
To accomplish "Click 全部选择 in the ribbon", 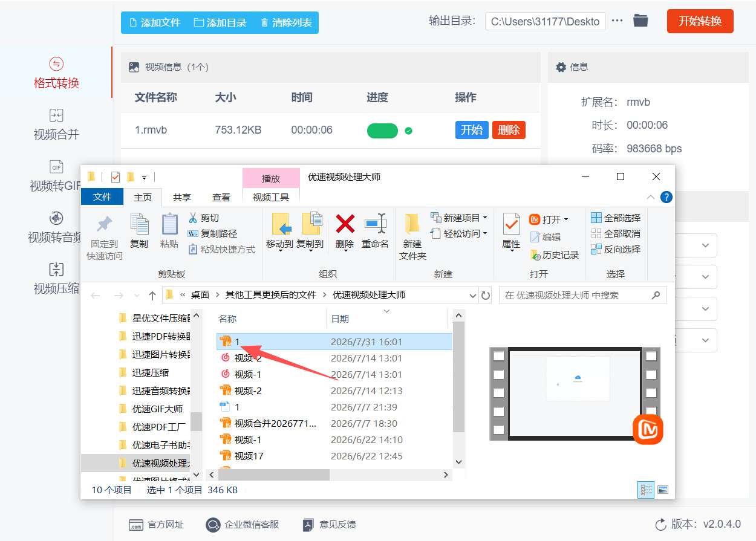I will (x=616, y=218).
